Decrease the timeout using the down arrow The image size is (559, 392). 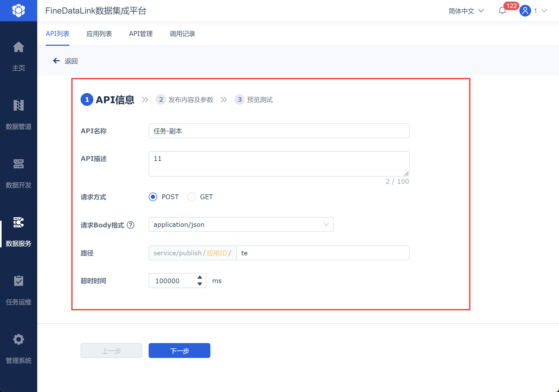click(200, 284)
